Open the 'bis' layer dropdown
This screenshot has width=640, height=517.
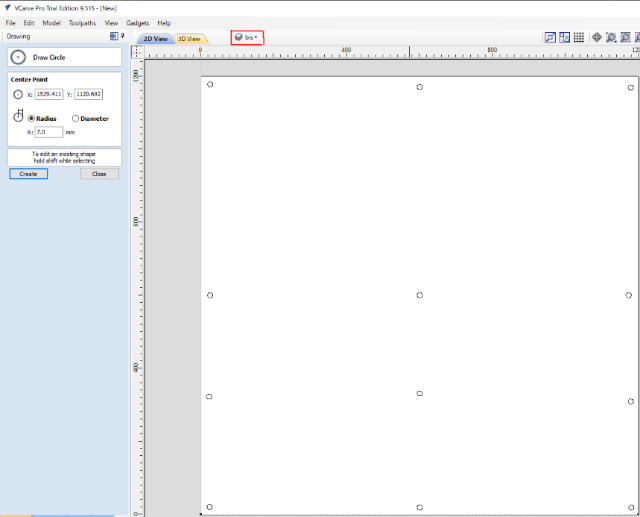pyautogui.click(x=247, y=38)
